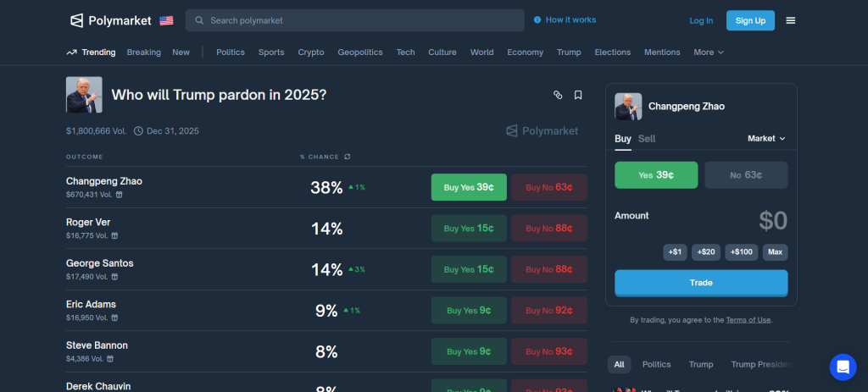Select the Politics related filter chip
Image resolution: width=868 pixels, height=392 pixels.
[657, 364]
